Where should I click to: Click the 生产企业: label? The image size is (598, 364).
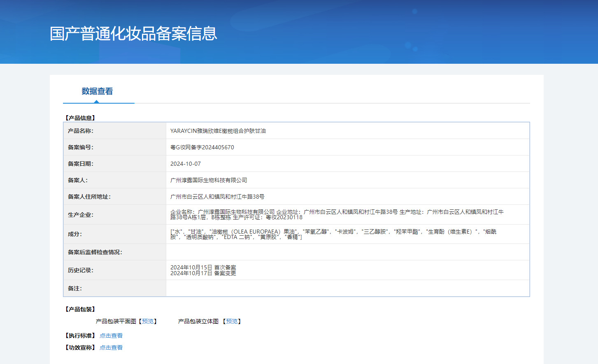coord(81,215)
